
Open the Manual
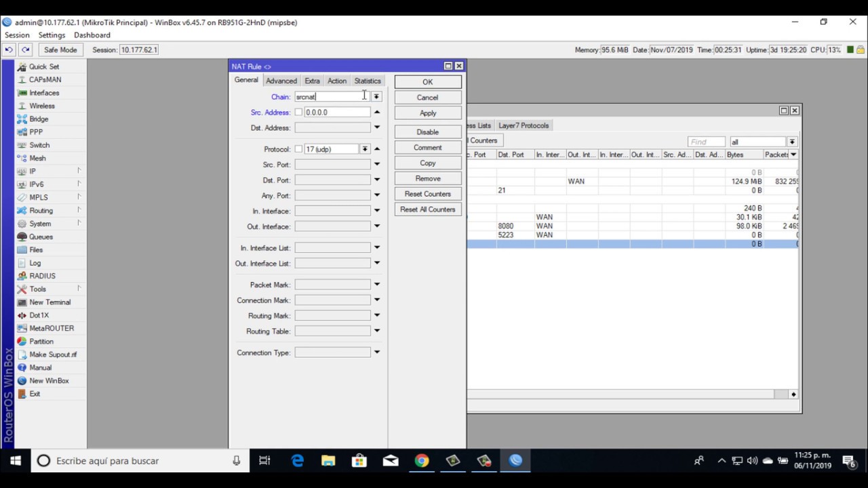(x=40, y=367)
